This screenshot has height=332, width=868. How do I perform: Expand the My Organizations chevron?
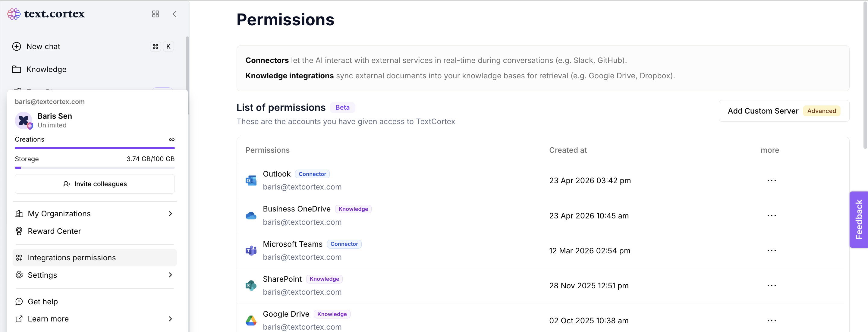[x=170, y=214]
